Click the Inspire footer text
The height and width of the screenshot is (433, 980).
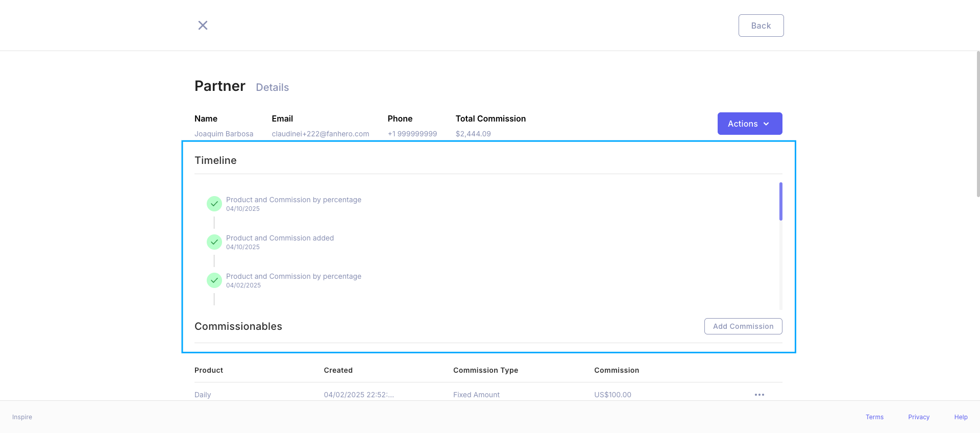(x=22, y=417)
